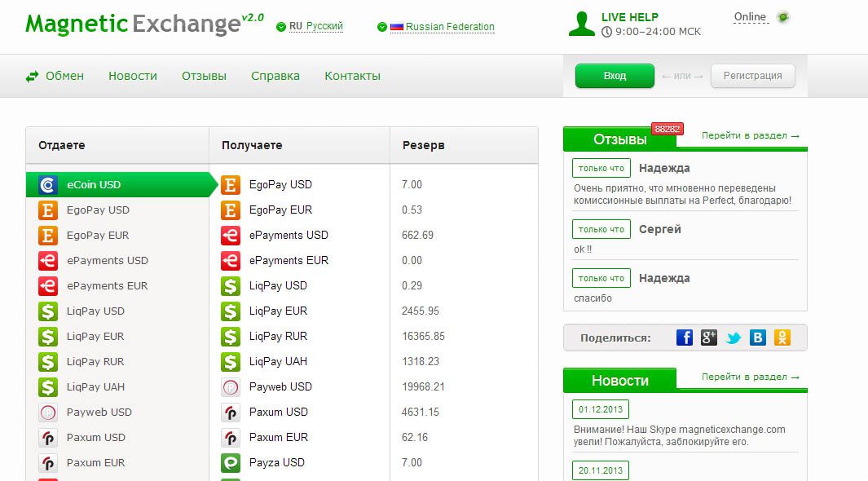This screenshot has height=481, width=868.
Task: Open the Справка menu item
Action: [x=275, y=76]
